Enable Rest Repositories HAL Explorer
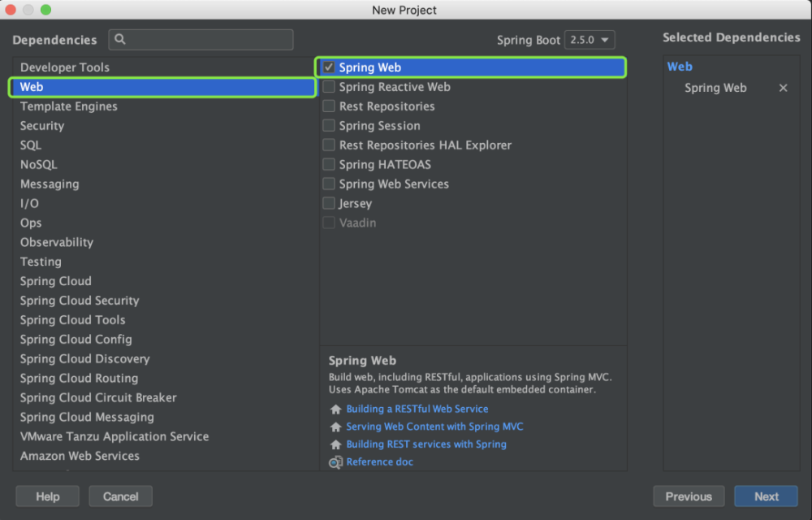Screen dimensions: 812x520 point(329,145)
